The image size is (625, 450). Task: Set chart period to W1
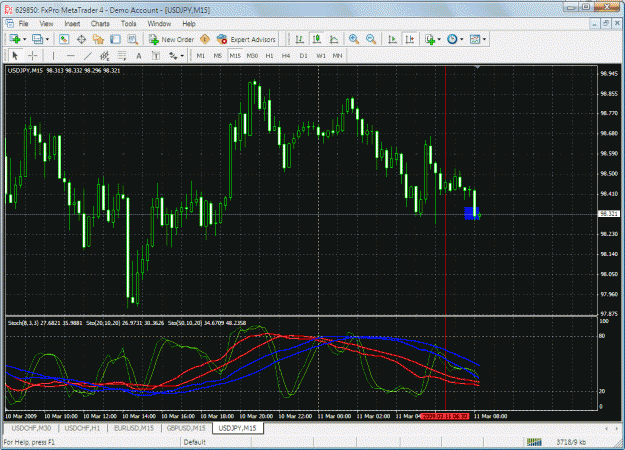(x=321, y=56)
